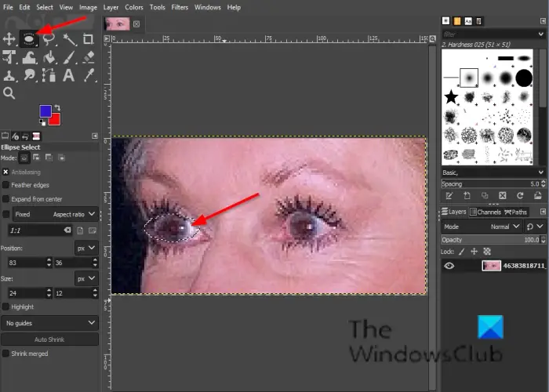The height and width of the screenshot is (392, 549).
Task: Swap foreground and background colors
Action: point(57,108)
